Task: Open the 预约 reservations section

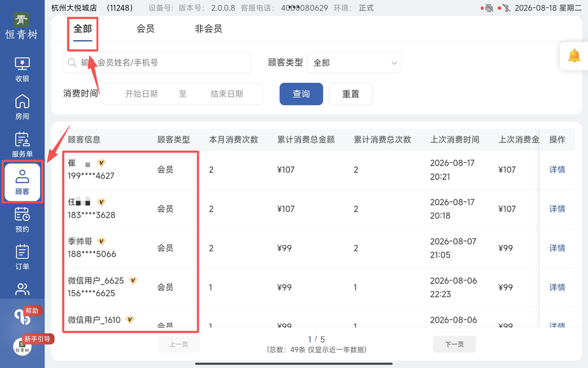Action: (22, 220)
